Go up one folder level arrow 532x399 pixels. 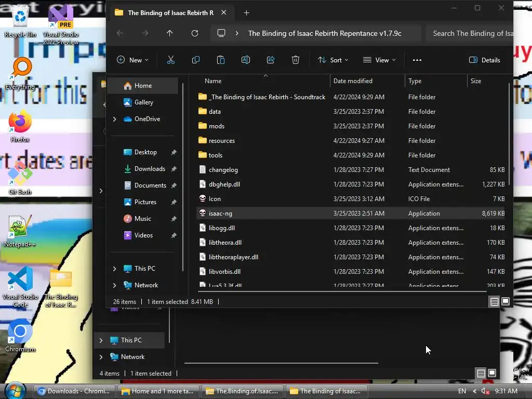(170, 33)
